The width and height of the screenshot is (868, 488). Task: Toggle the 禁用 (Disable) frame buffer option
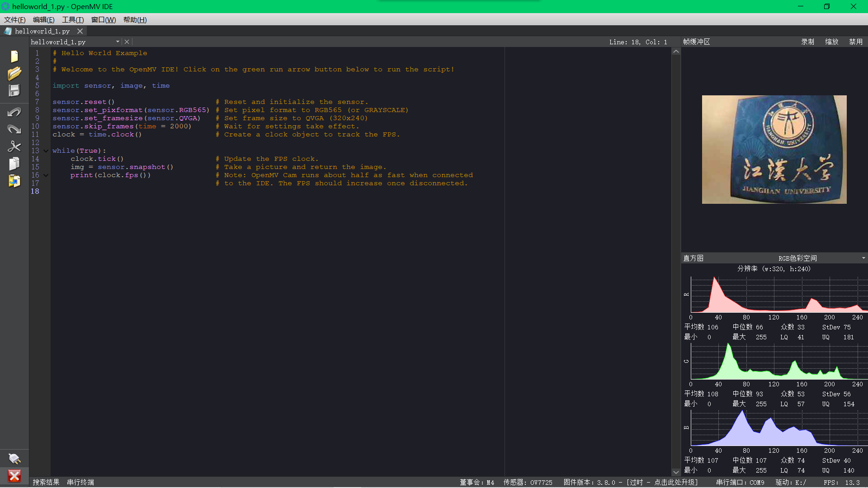[x=855, y=42]
